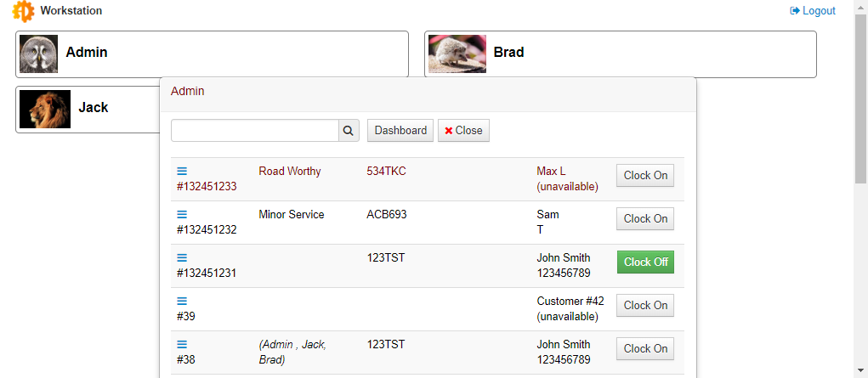868x378 pixels.
Task: Clock On for Minor Service ACB693
Action: coord(645,218)
